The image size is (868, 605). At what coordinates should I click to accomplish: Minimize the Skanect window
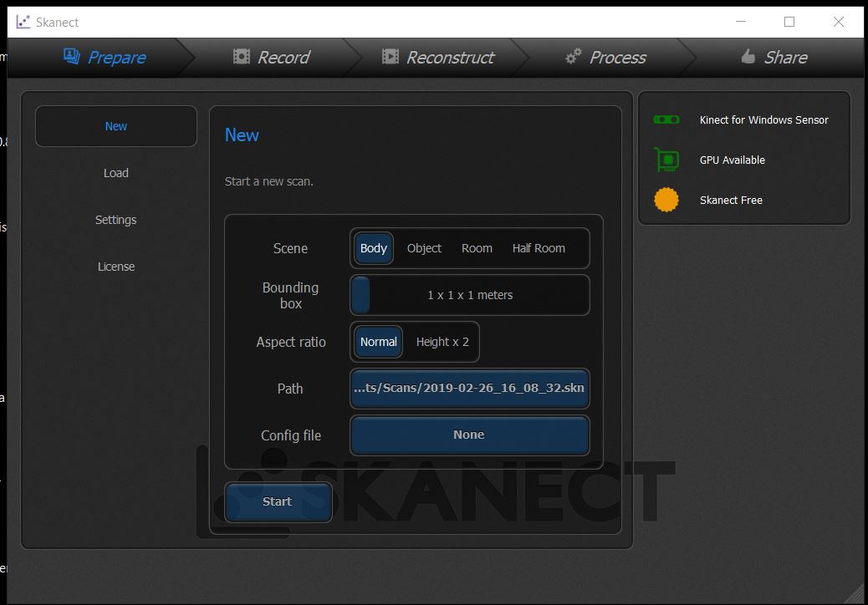pos(741,22)
